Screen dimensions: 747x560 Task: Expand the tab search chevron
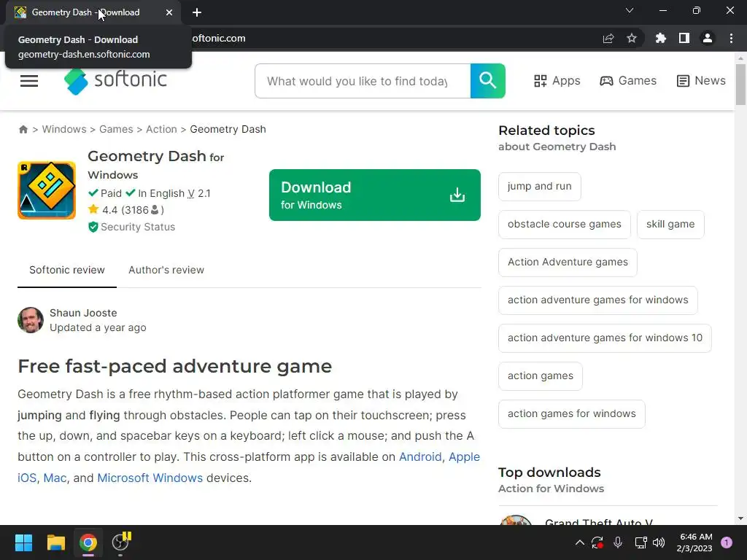630,10
